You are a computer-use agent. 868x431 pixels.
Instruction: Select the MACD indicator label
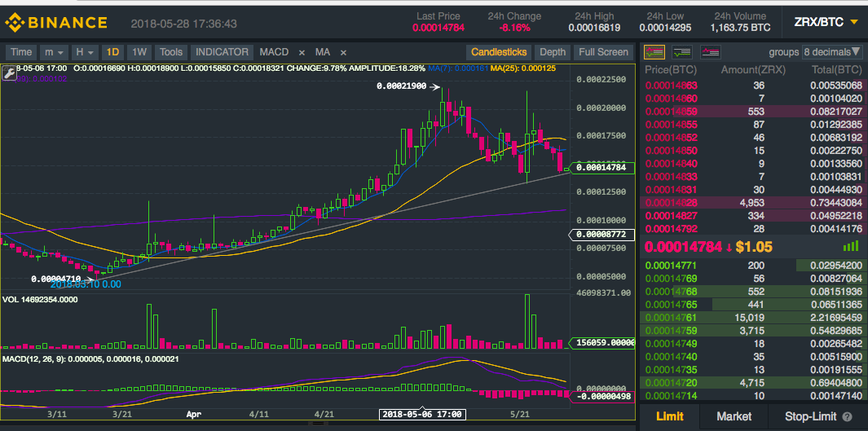pyautogui.click(x=274, y=53)
